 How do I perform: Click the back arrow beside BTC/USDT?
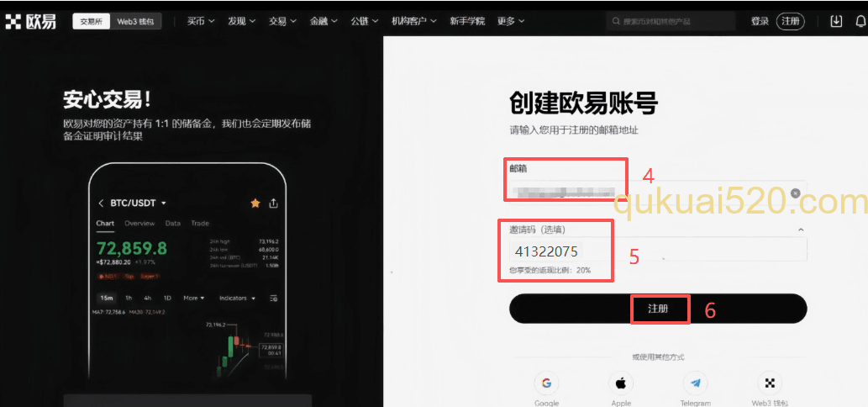click(101, 203)
